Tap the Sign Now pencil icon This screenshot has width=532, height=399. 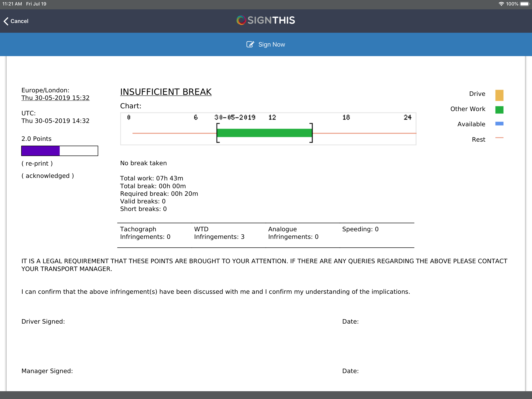250,44
